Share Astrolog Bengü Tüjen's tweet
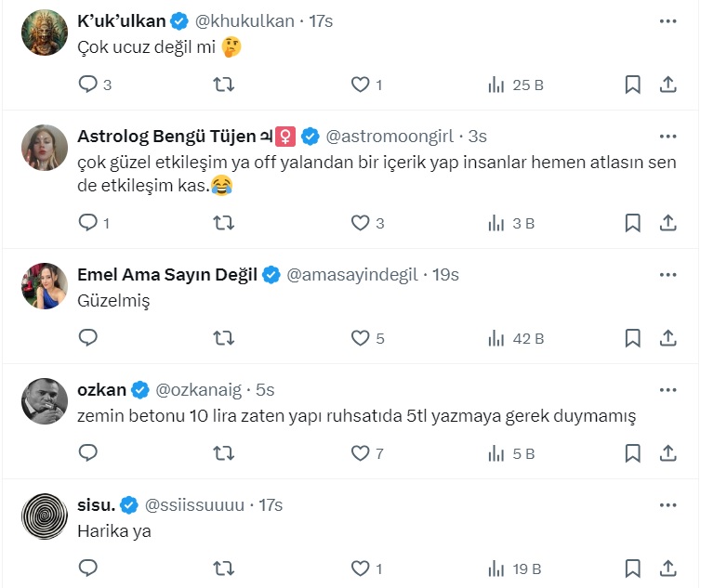The image size is (727, 588). (668, 223)
